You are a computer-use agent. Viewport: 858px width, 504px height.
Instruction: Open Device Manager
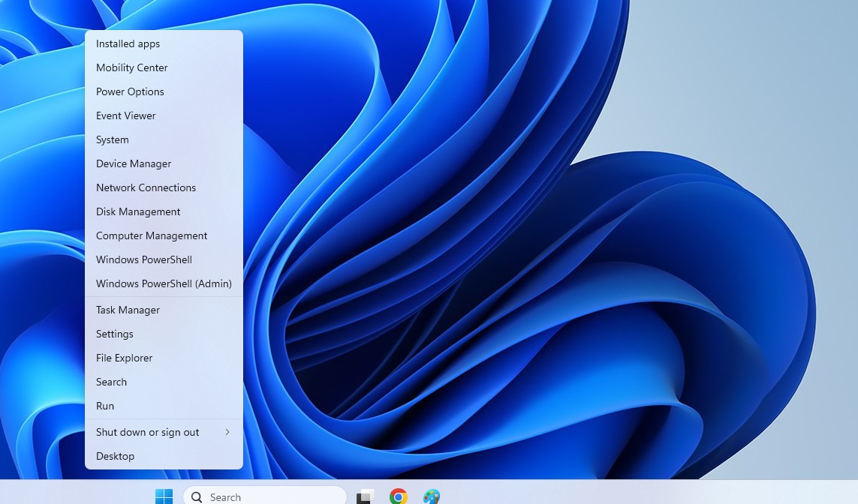[x=164, y=164]
